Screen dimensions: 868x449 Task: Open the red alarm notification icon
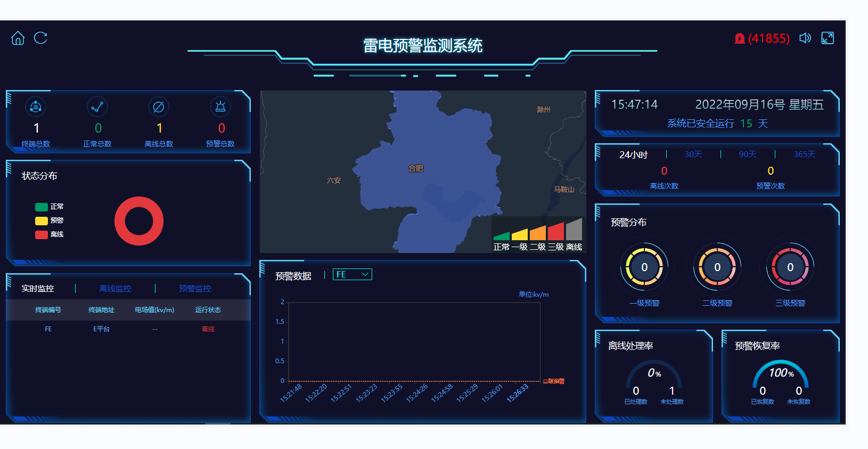(739, 38)
